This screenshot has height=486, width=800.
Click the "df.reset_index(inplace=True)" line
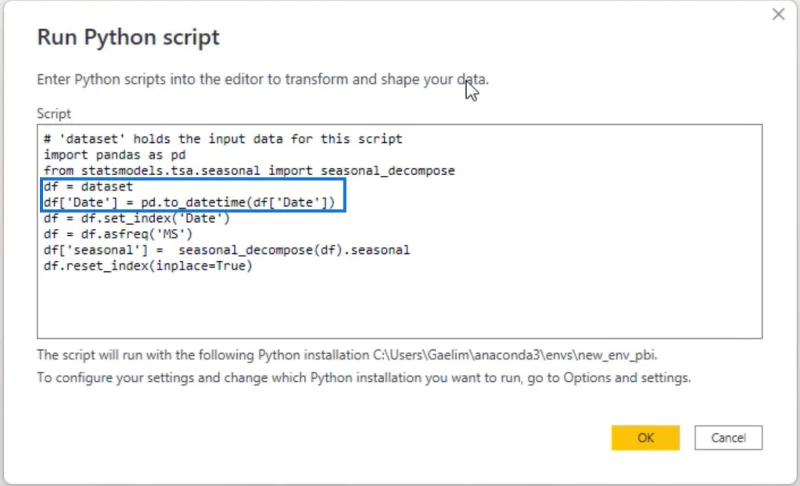[x=148, y=265]
